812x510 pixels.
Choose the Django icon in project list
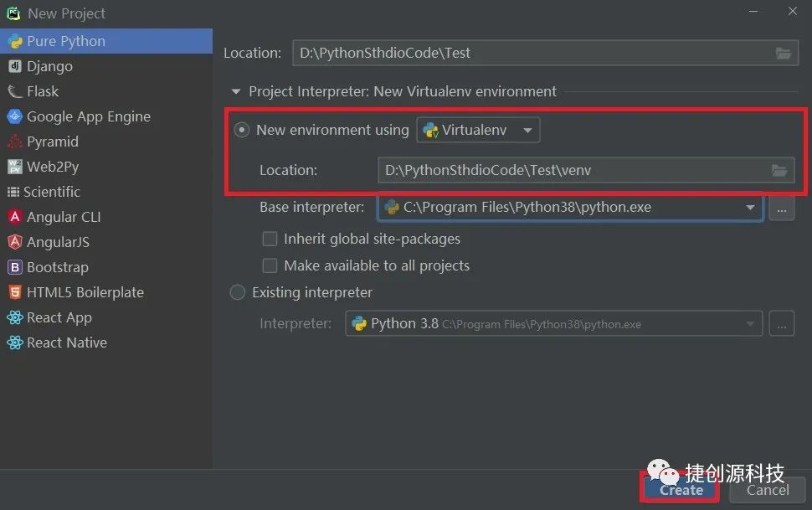coord(14,66)
